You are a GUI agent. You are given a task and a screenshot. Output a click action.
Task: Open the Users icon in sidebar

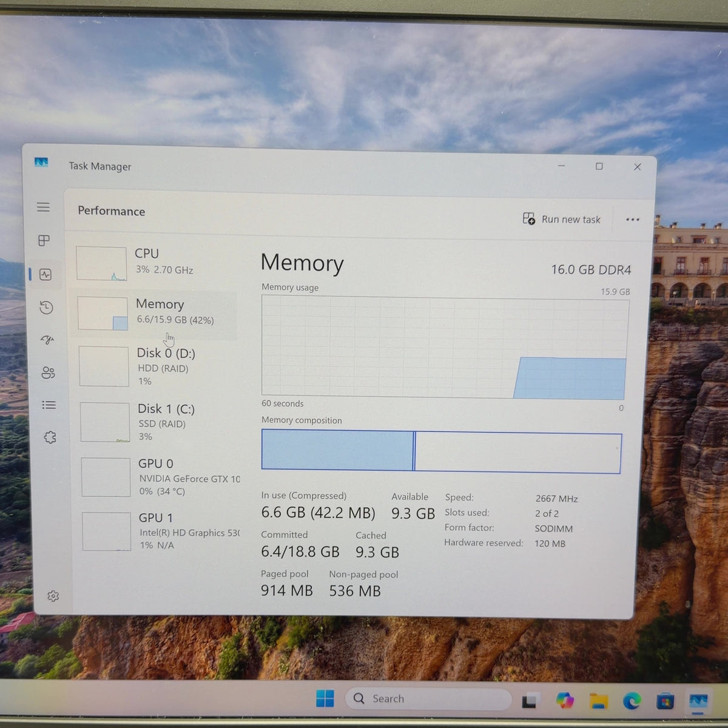click(48, 372)
